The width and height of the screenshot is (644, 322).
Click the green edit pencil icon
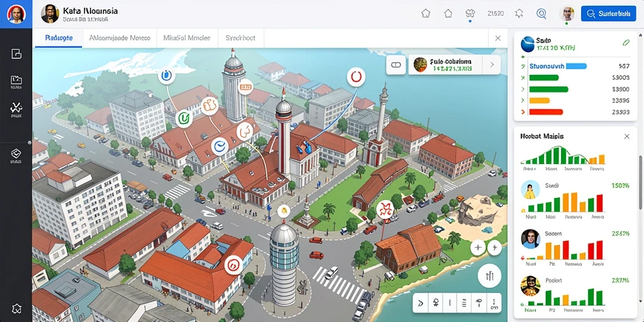point(626,42)
